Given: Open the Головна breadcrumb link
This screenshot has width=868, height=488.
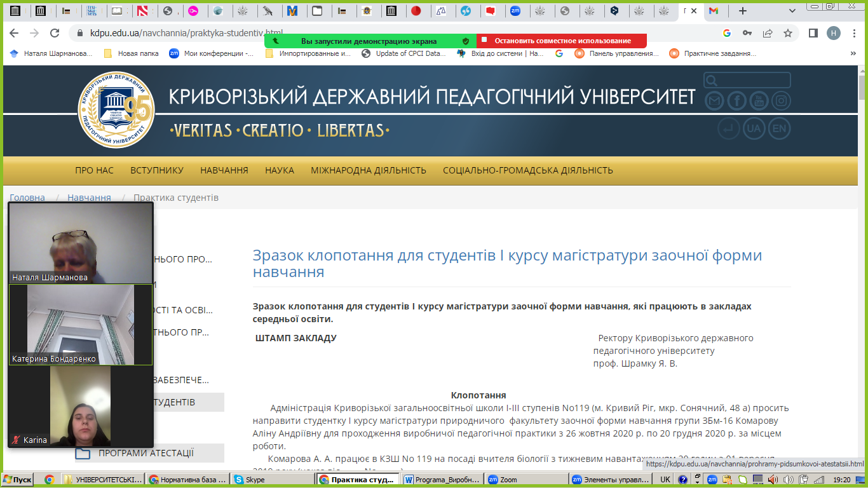Looking at the screenshot, I should point(27,198).
